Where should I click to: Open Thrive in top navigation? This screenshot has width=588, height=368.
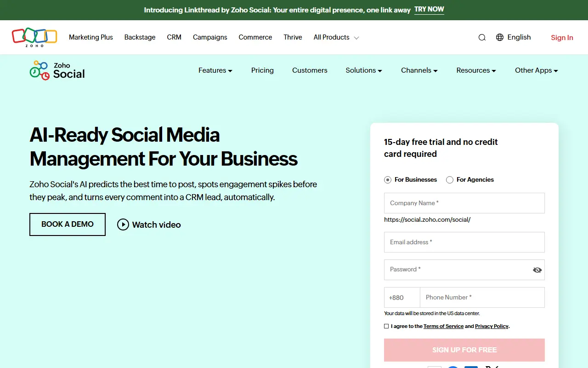point(293,37)
